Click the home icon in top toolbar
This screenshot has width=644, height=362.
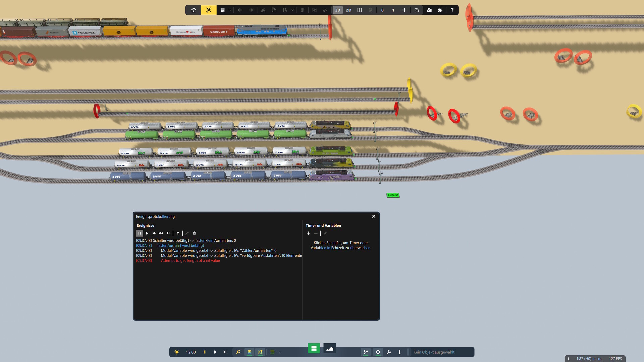(x=194, y=10)
